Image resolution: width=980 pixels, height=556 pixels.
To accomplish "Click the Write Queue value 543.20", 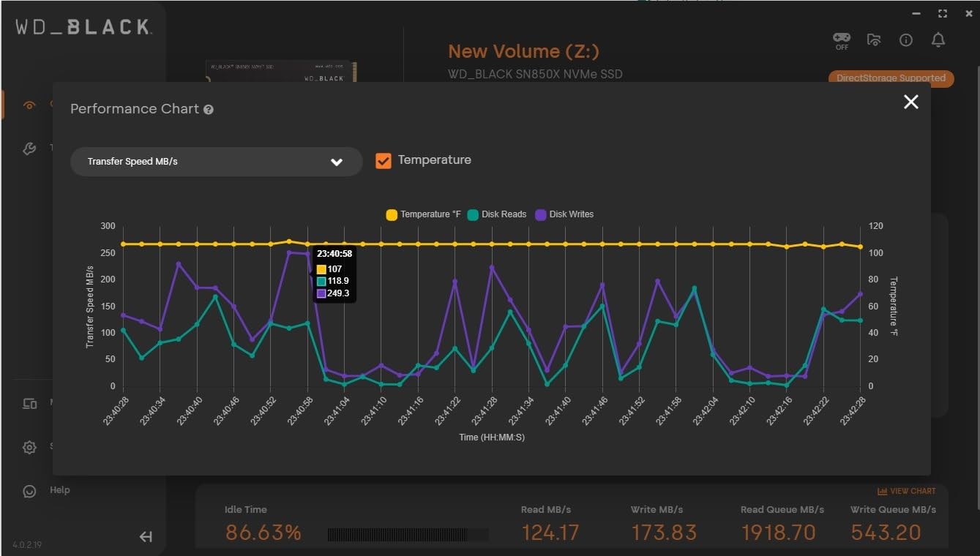I will pos(886,533).
